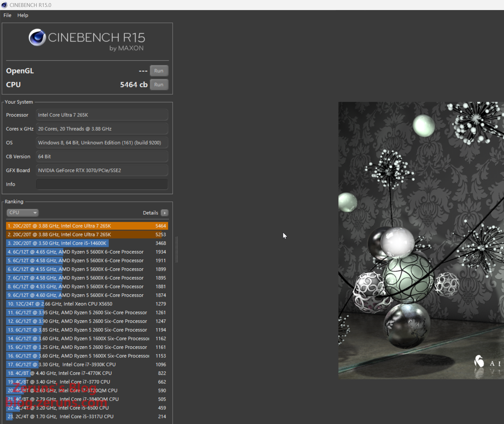The height and width of the screenshot is (424, 504).
Task: Select the Intel Core i5-3317U row
Action: tap(87, 416)
